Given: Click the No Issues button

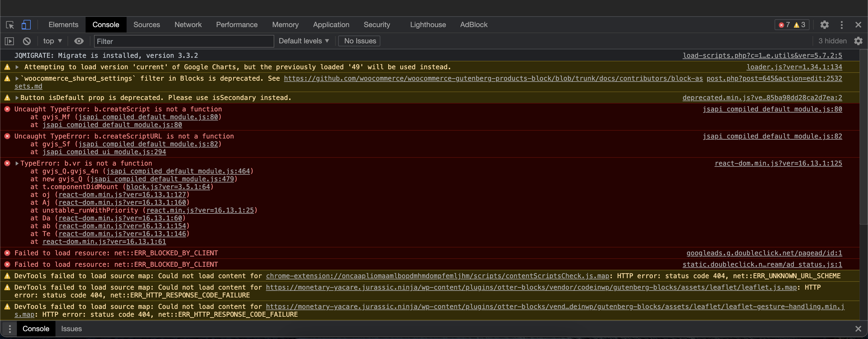Looking at the screenshot, I should pyautogui.click(x=359, y=41).
